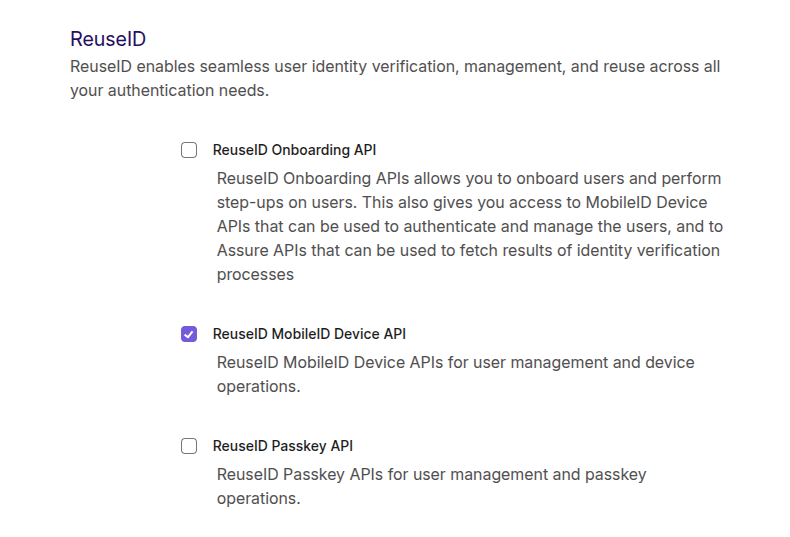Click the MobileID Device APIs description text
Image resolution: width=790 pixels, height=537 pixels.
(x=455, y=374)
